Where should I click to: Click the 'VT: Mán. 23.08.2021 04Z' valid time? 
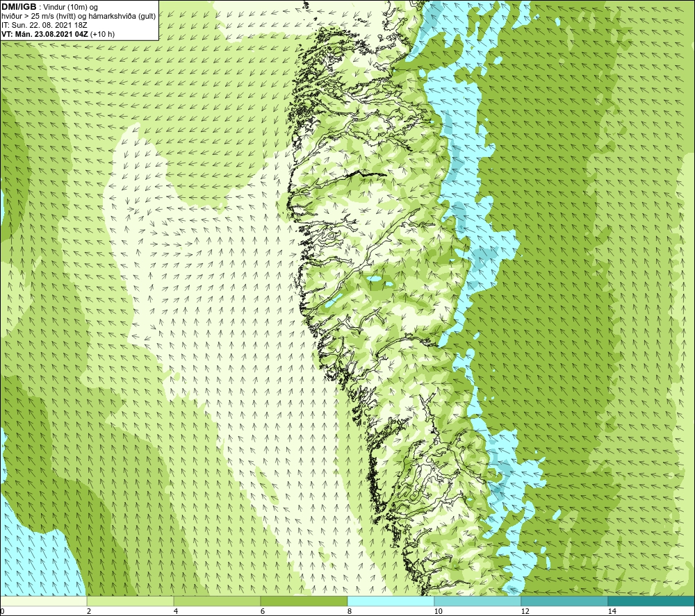[44, 34]
